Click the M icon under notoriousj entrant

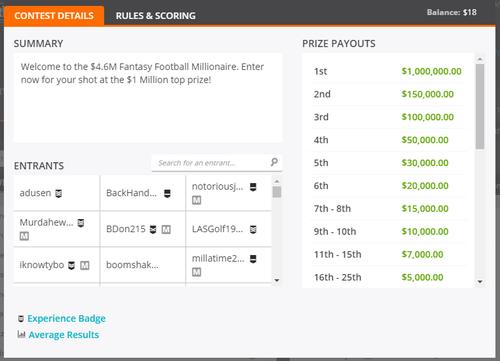tap(196, 200)
